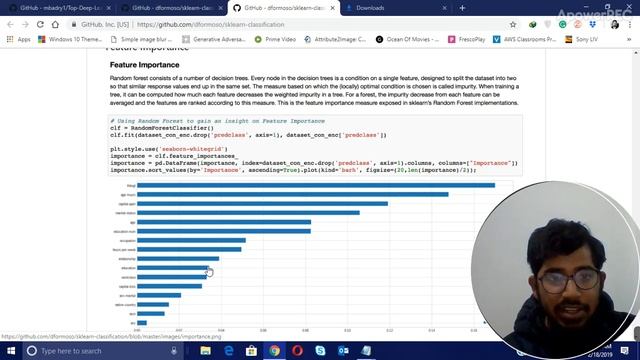Close the active GitHub sklearn tab
The height and width of the screenshot is (360, 640).
click(333, 8)
